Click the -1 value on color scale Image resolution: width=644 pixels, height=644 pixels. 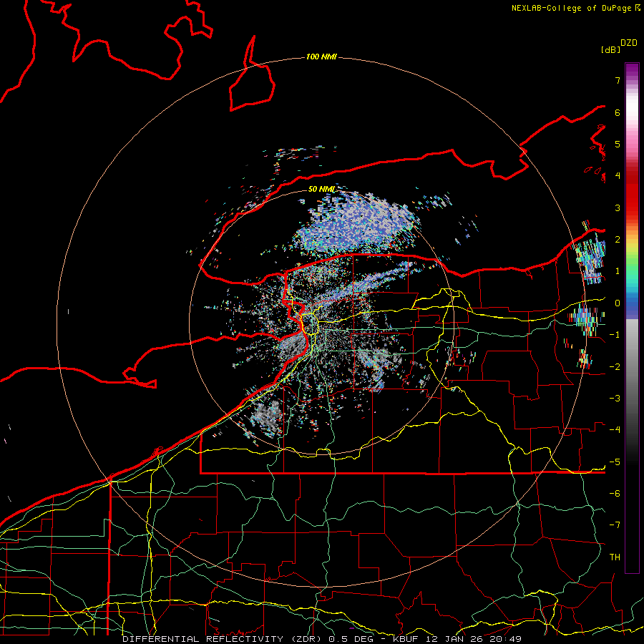pos(615,335)
